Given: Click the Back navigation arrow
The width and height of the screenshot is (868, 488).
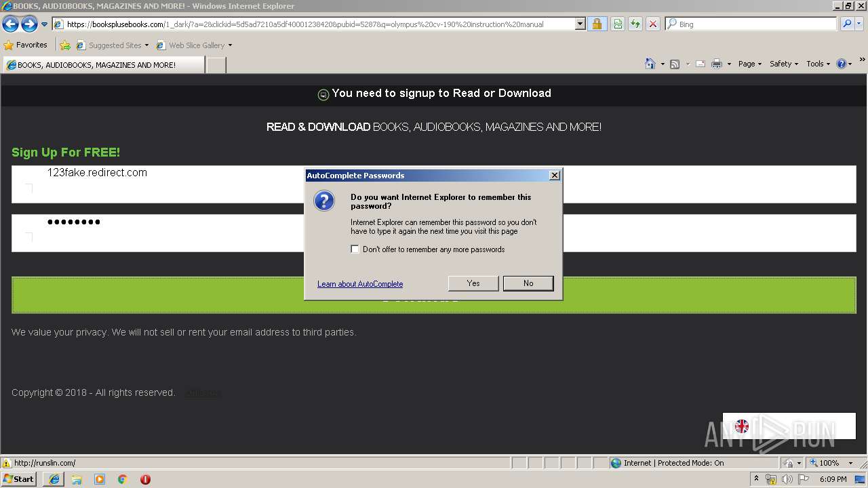Looking at the screenshot, I should click(x=10, y=24).
